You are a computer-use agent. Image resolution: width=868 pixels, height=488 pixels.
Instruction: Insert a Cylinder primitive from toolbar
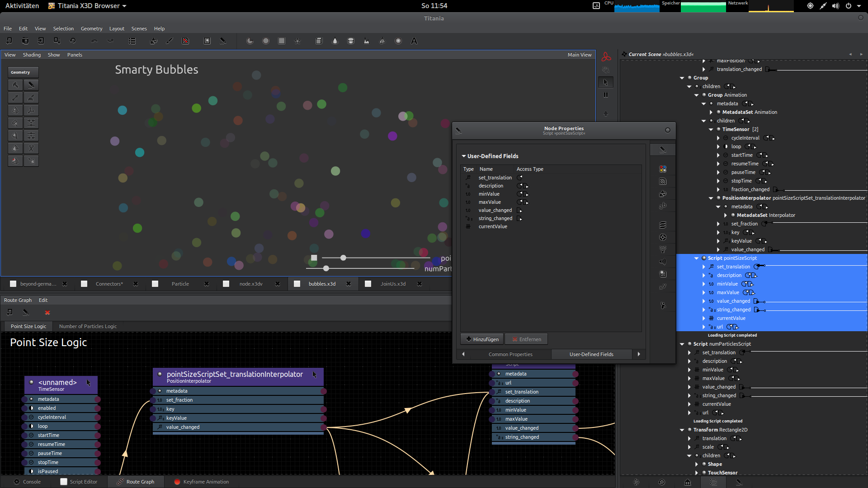tap(351, 41)
